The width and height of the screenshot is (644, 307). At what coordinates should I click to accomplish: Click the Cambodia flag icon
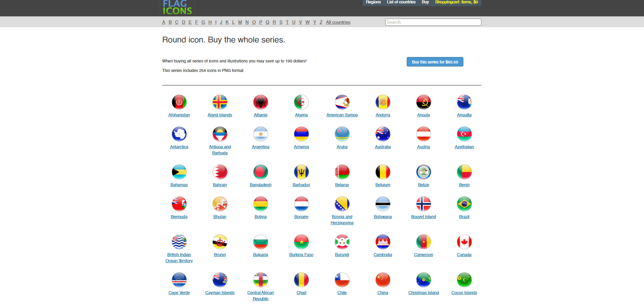pos(383,242)
